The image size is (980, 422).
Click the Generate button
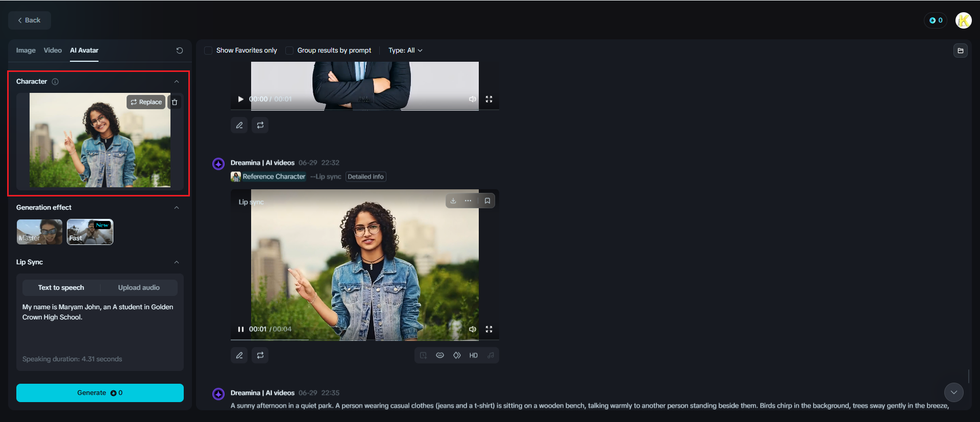pyautogui.click(x=100, y=393)
